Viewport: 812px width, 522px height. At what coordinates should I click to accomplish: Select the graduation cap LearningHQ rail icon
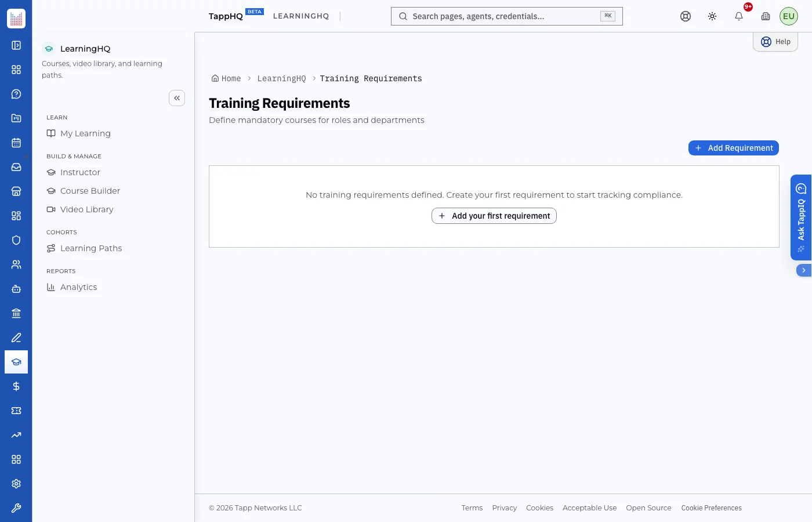16,362
